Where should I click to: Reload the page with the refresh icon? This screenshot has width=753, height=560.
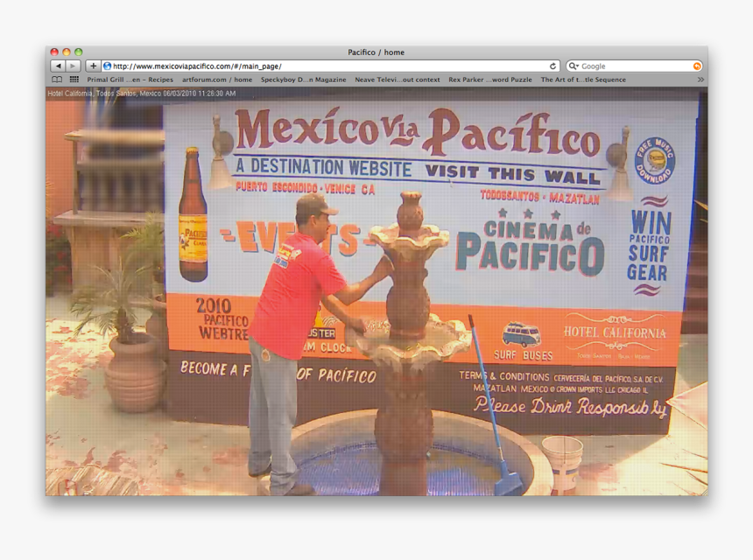click(552, 66)
